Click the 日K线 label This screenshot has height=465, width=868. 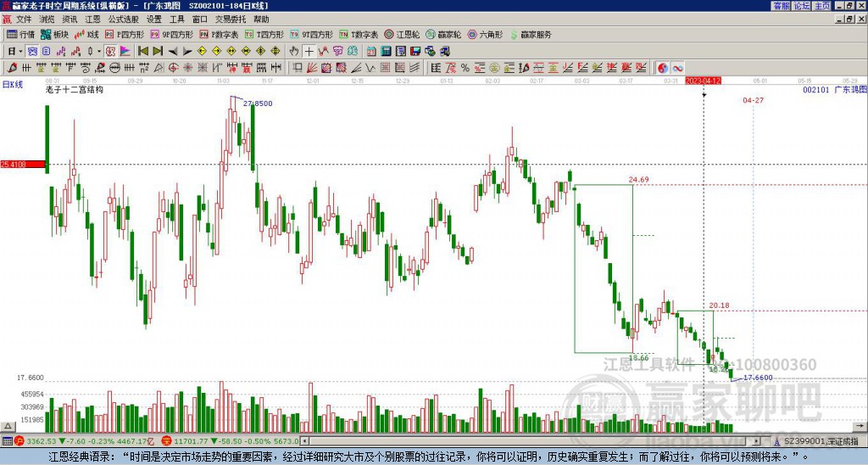coord(12,85)
